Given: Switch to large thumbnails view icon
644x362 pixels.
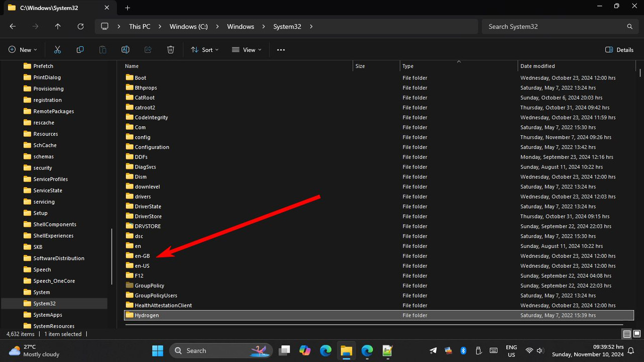Looking at the screenshot, I should 636,334.
